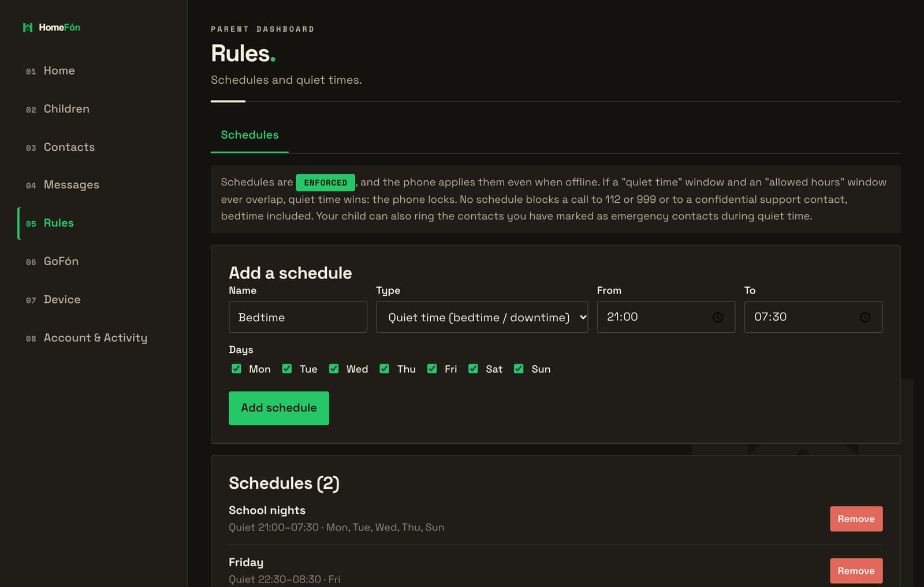Toggle the Thu day checkbox

(x=384, y=369)
